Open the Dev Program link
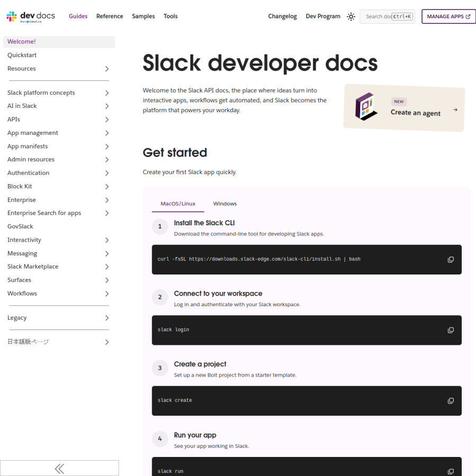This screenshot has height=476, width=476. [x=323, y=16]
